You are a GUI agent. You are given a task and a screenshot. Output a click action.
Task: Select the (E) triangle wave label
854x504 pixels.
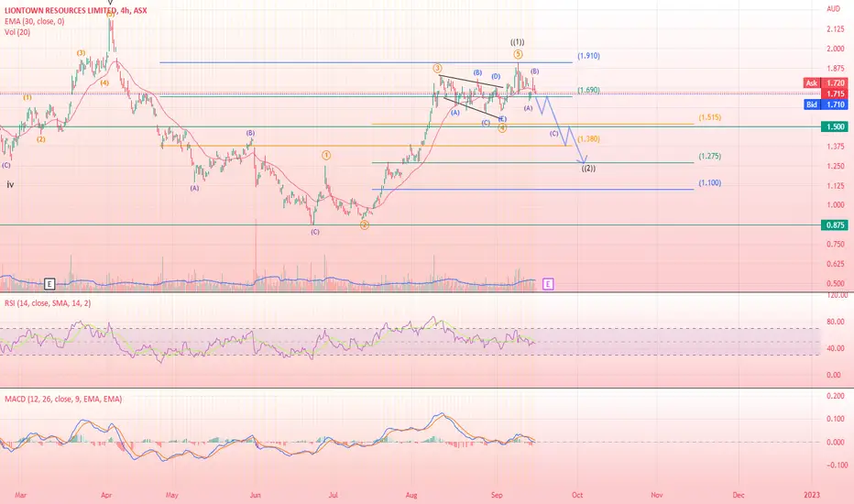503,119
